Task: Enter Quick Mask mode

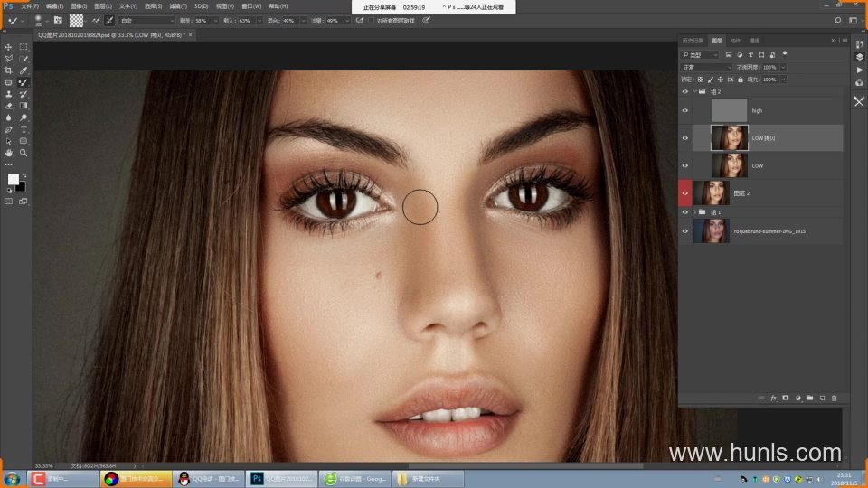Action: click(8, 202)
